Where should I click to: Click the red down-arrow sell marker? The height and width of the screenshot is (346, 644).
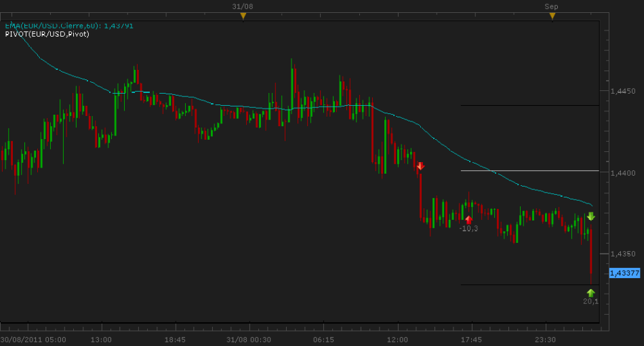pyautogui.click(x=420, y=166)
